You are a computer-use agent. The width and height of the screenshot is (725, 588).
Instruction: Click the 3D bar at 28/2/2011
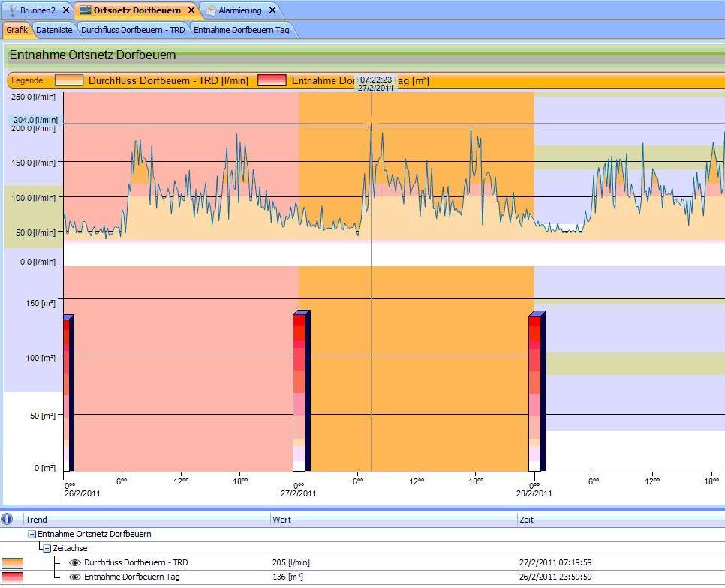536,391
